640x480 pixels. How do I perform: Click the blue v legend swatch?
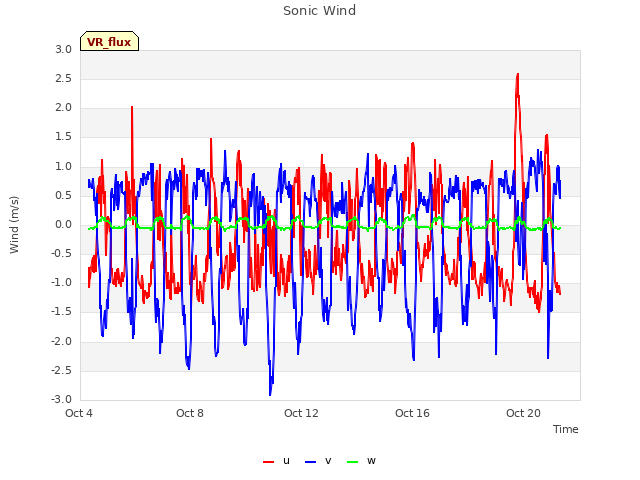click(x=310, y=462)
